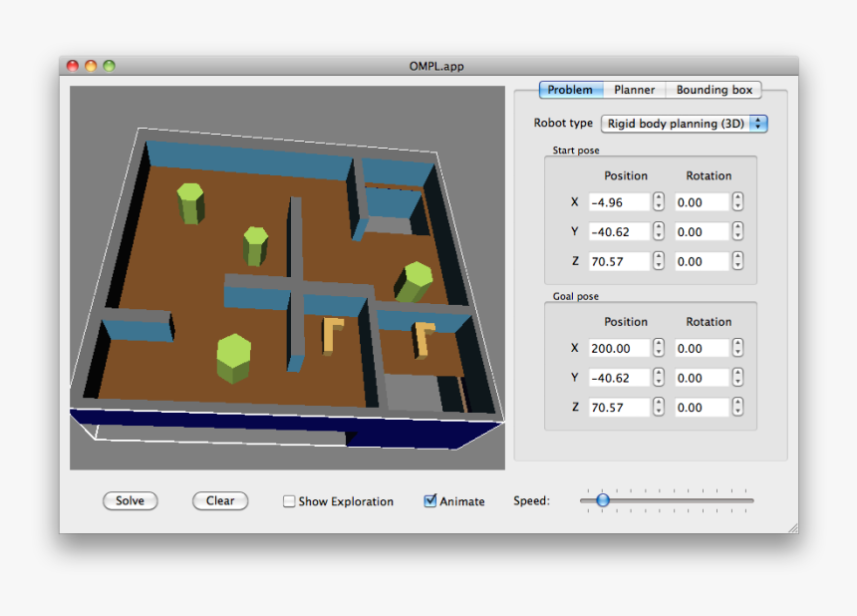This screenshot has width=857, height=616.
Task: Open the Bounding box tab
Action: (714, 90)
